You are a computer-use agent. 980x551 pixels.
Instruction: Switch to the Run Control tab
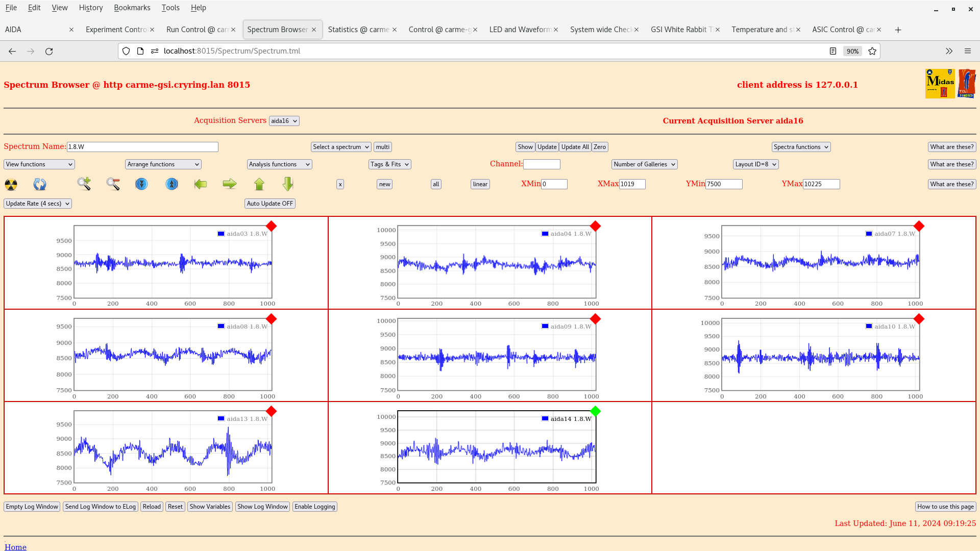pyautogui.click(x=197, y=30)
